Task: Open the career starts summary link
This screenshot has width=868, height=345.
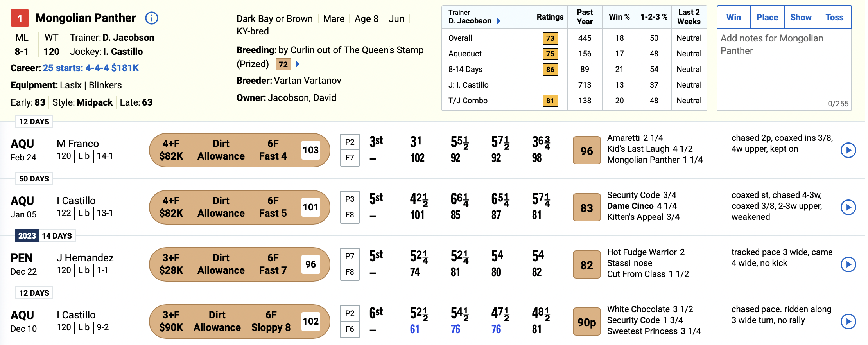Action: (91, 68)
